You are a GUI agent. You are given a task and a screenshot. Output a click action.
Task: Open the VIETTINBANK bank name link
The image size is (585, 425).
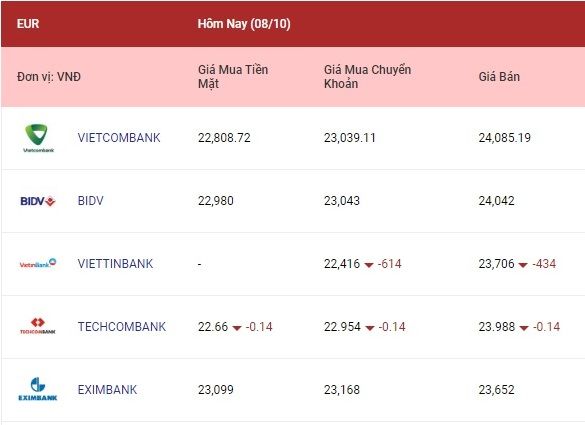[115, 264]
